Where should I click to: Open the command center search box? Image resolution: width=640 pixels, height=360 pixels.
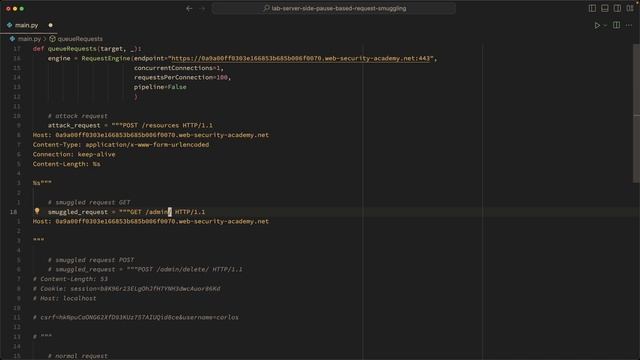pyautogui.click(x=333, y=8)
